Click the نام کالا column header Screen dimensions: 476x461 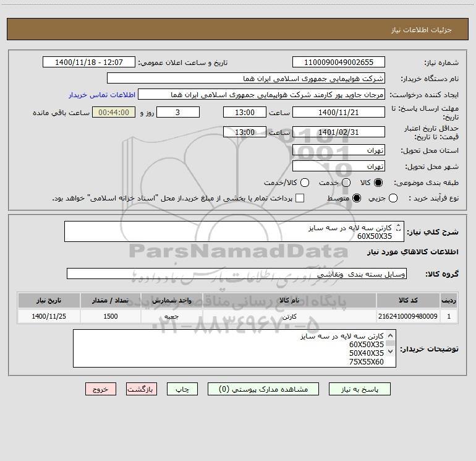coord(289,300)
